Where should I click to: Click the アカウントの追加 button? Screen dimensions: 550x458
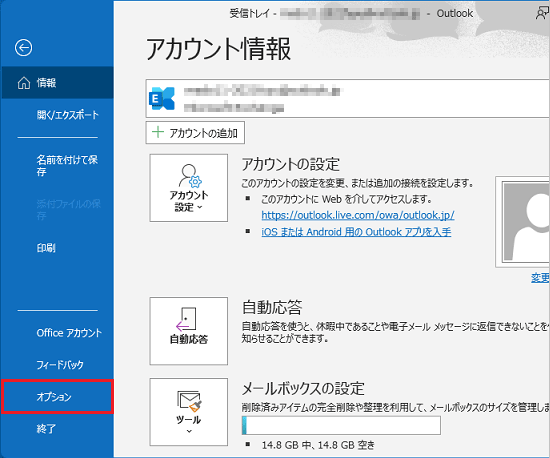195,133
